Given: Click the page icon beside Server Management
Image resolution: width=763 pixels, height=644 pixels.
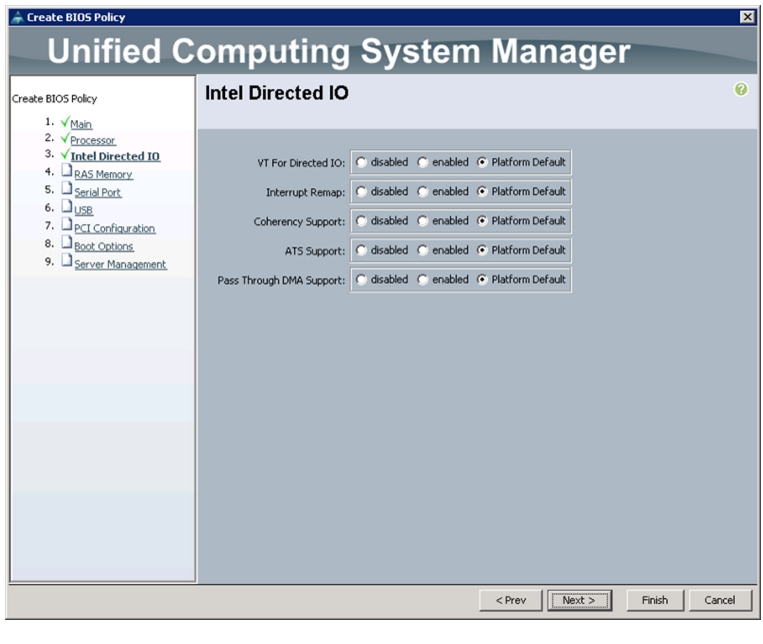Looking at the screenshot, I should [67, 260].
